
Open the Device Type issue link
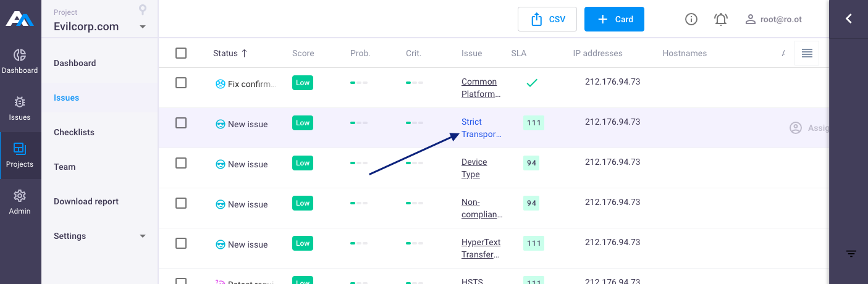coord(474,168)
